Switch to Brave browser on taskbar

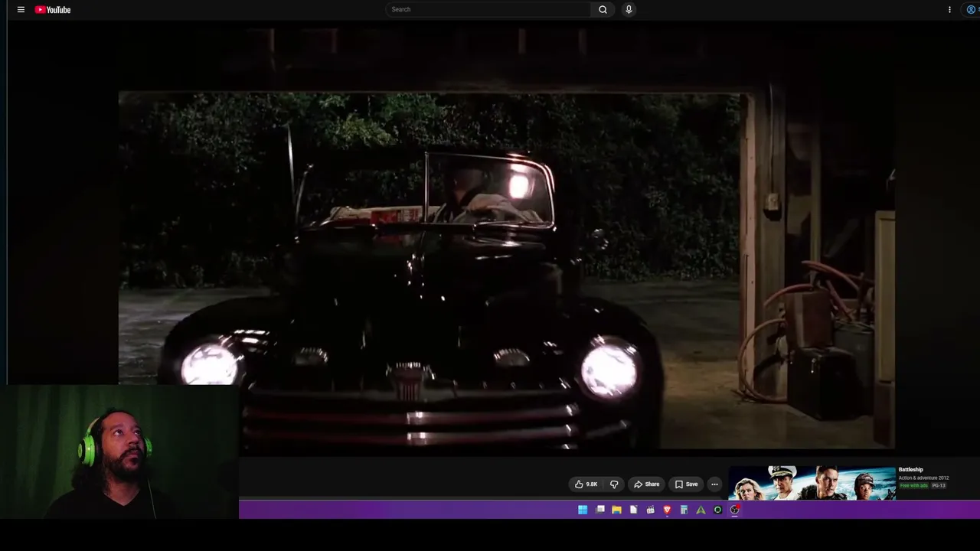tap(667, 510)
